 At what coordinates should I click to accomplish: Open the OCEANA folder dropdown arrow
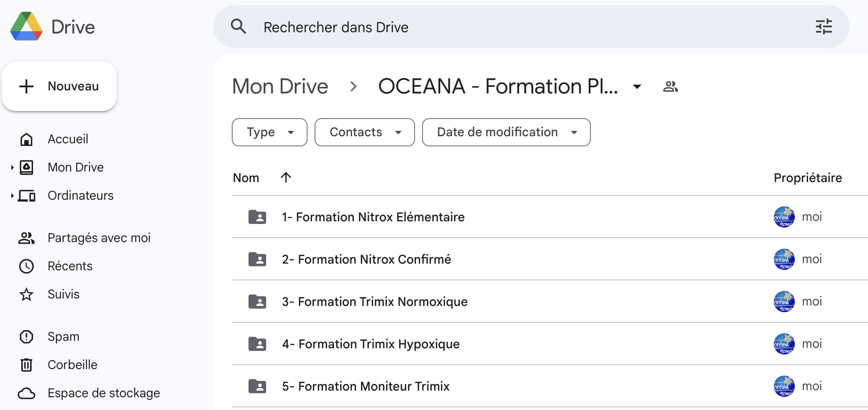(x=637, y=86)
